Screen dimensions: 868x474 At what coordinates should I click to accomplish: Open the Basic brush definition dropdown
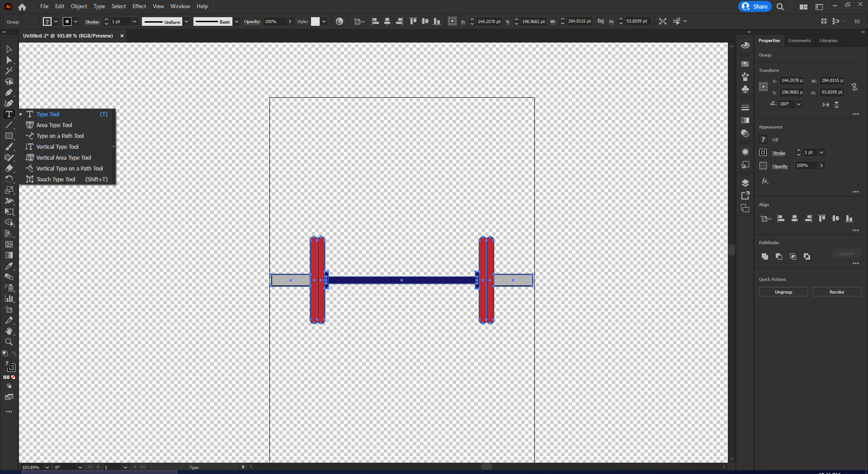click(236, 21)
